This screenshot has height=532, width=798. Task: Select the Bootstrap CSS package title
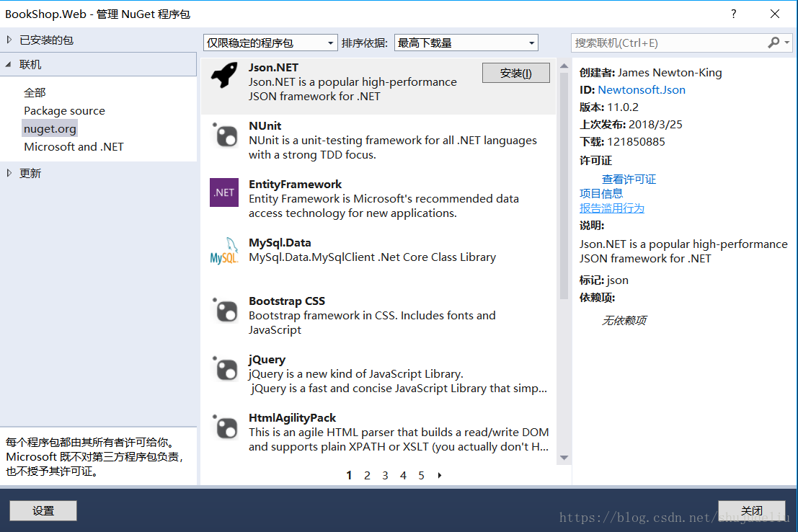point(287,301)
